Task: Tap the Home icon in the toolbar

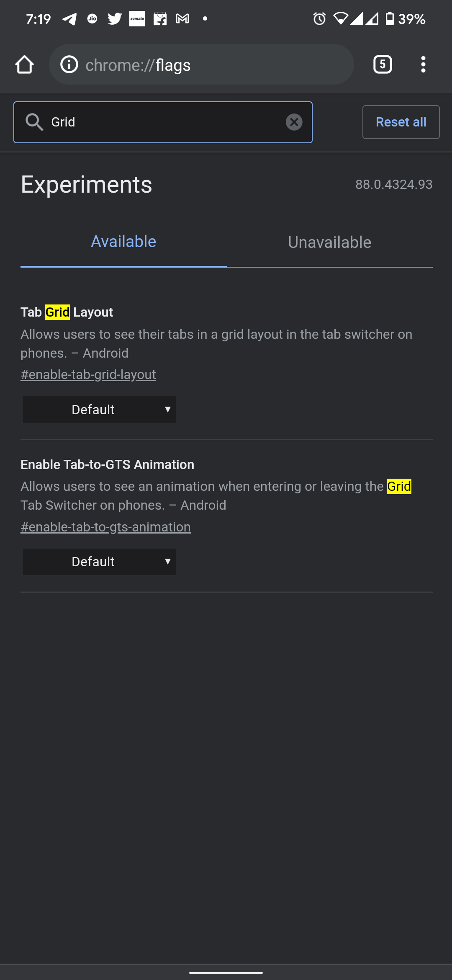Action: click(24, 64)
